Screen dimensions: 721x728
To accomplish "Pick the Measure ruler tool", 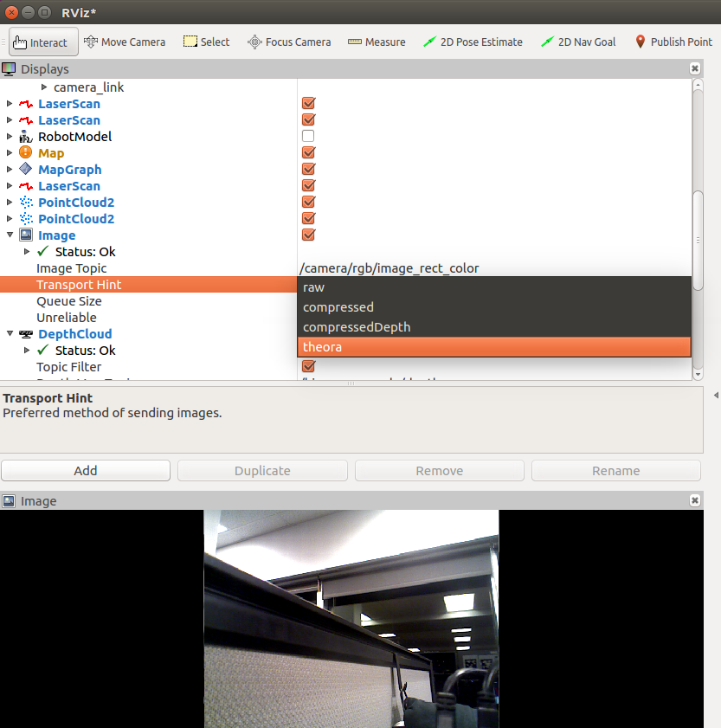I will [377, 42].
